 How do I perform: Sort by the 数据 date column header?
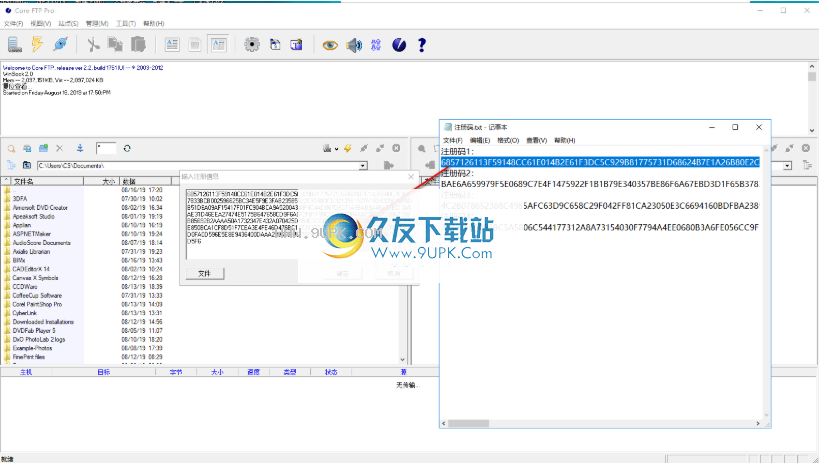146,181
